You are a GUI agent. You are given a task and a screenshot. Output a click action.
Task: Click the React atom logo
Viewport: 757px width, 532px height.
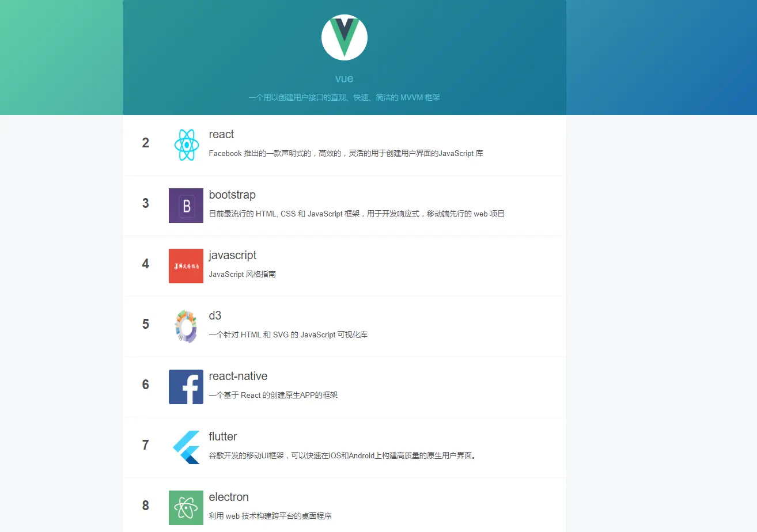(x=186, y=145)
